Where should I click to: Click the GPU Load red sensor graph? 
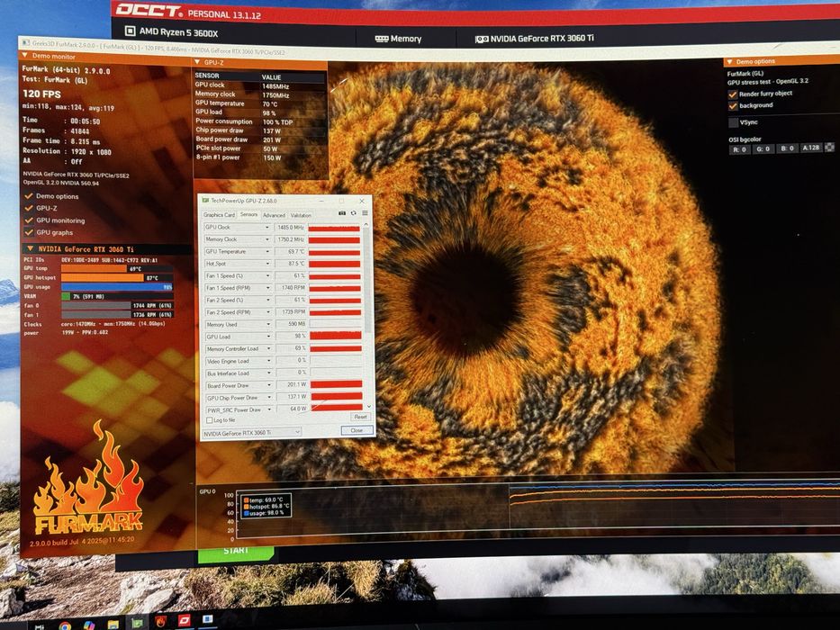pos(336,336)
